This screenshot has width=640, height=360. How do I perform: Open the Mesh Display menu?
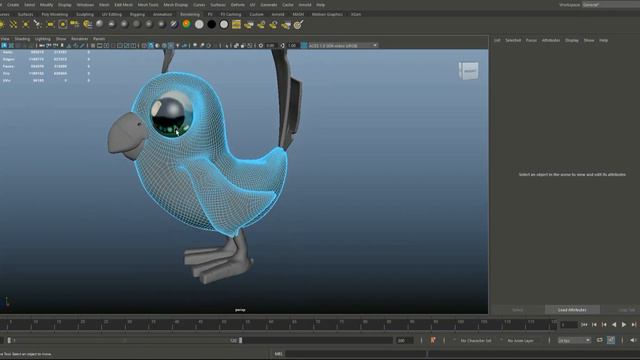[x=176, y=5]
